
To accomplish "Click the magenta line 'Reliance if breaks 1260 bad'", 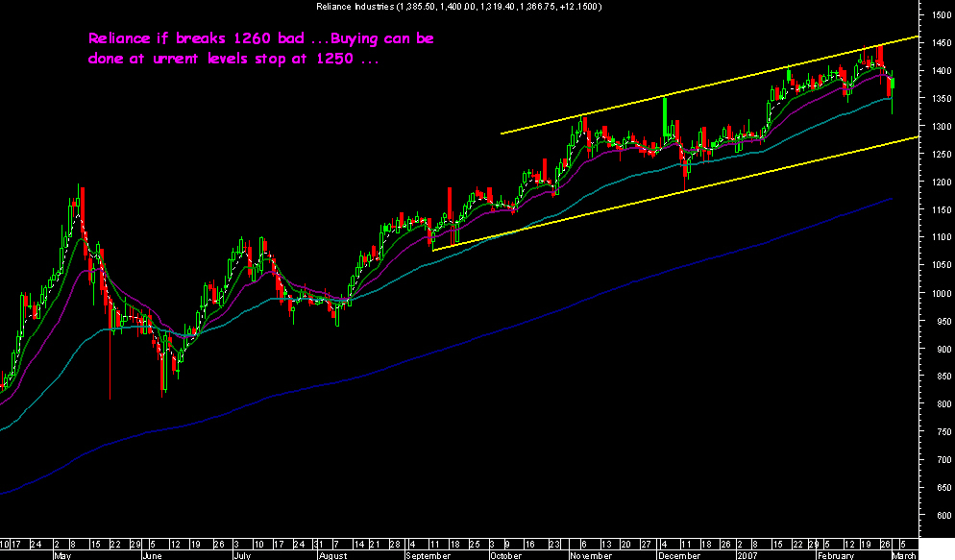I will coord(261,39).
